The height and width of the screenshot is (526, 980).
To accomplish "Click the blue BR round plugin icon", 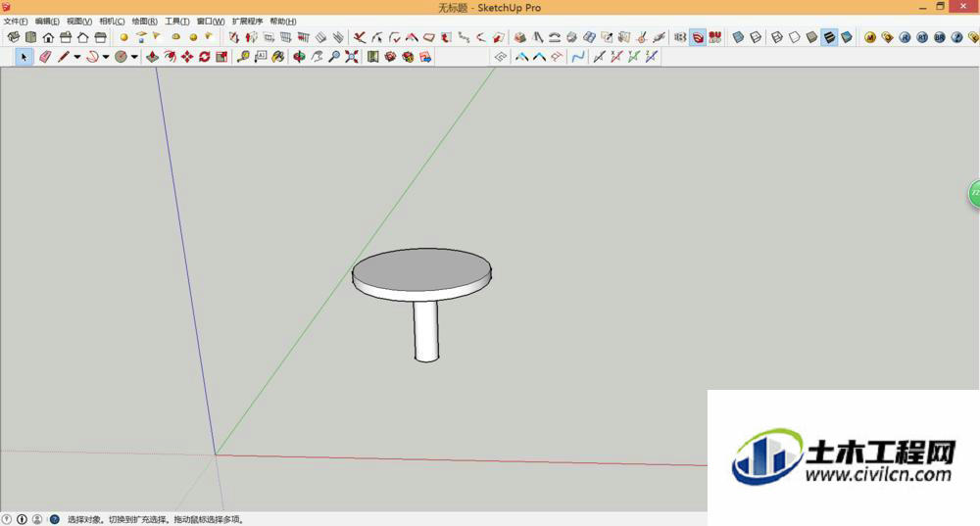I will [940, 37].
